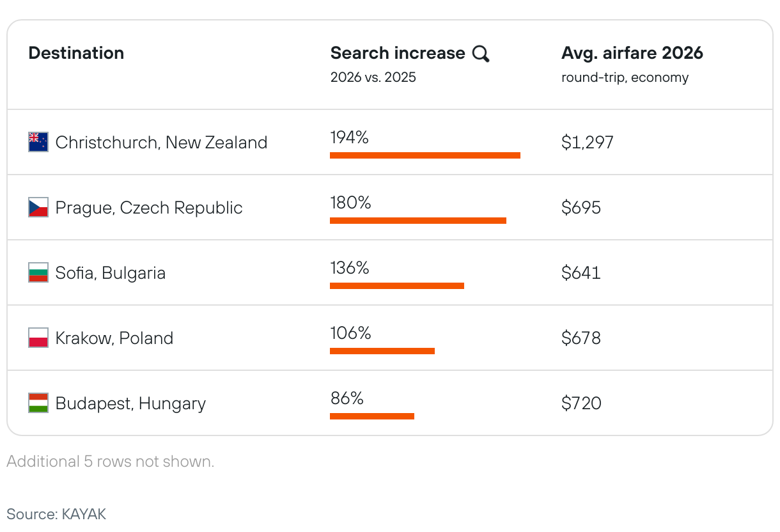Click the Destination column header
This screenshot has height=532, width=780.
click(76, 53)
